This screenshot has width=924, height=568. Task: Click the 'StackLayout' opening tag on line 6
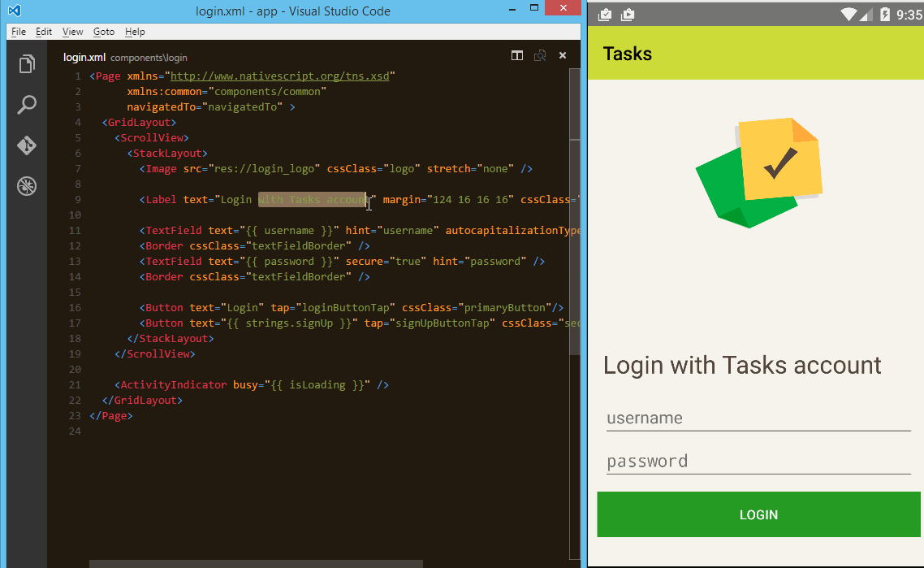coord(167,153)
